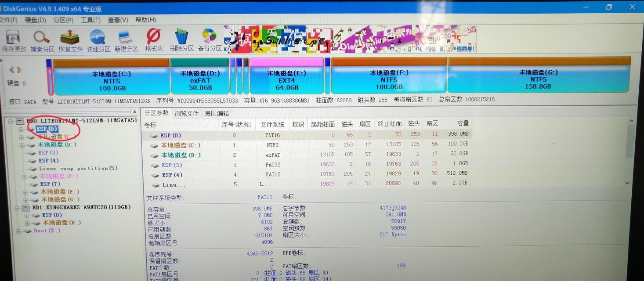Open the 查看(V) menu
The height and width of the screenshot is (281, 644).
[118, 20]
